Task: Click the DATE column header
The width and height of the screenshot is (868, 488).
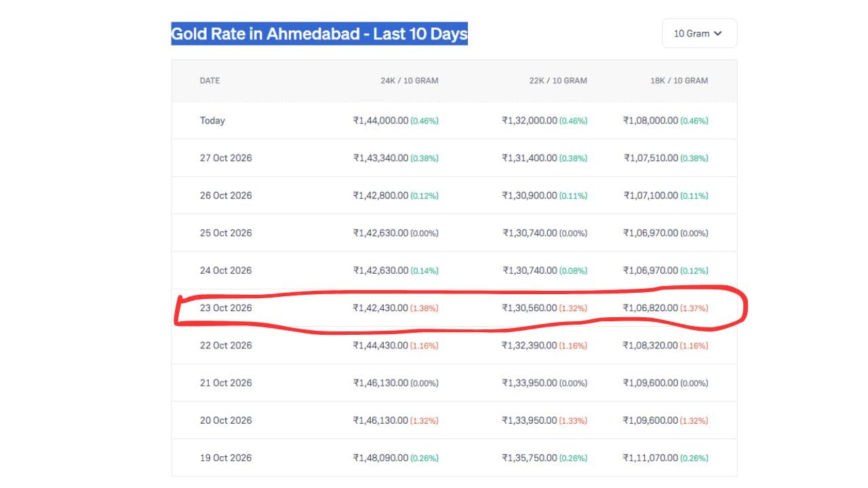Action: (210, 81)
